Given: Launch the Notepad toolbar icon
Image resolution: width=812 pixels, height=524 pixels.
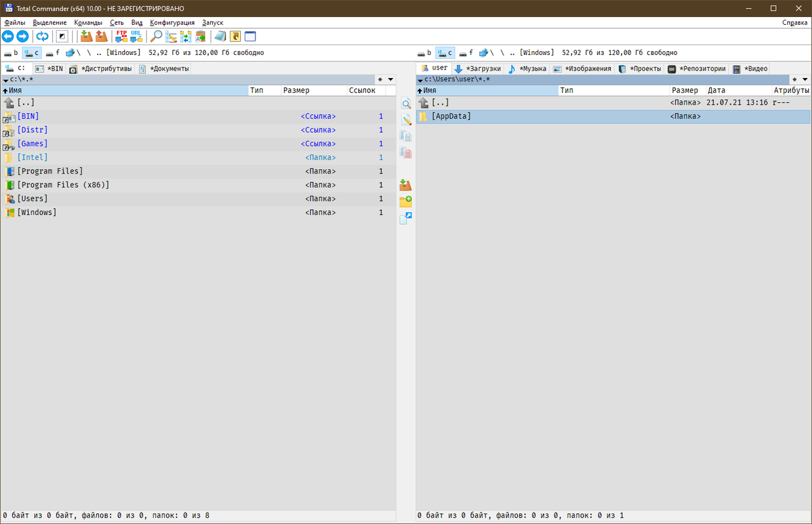Looking at the screenshot, I should pos(220,37).
